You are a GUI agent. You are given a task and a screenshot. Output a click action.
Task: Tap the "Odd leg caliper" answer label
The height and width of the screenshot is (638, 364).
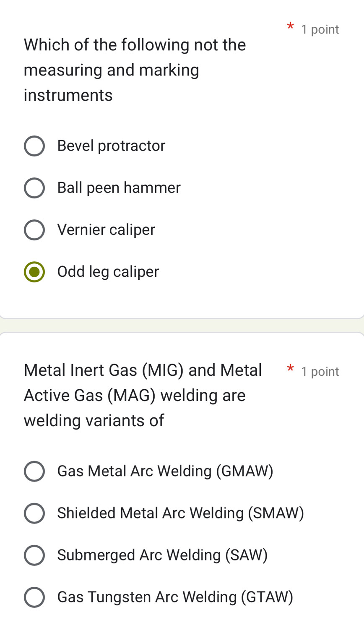[108, 272]
